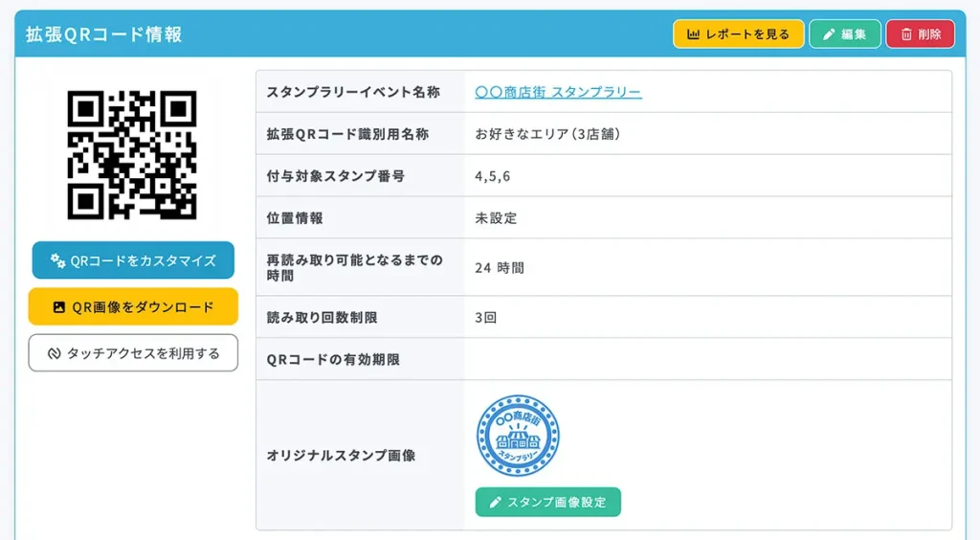The image size is (980, 540).
Task: Click the label 読み取り回数制限
Action: (x=322, y=318)
